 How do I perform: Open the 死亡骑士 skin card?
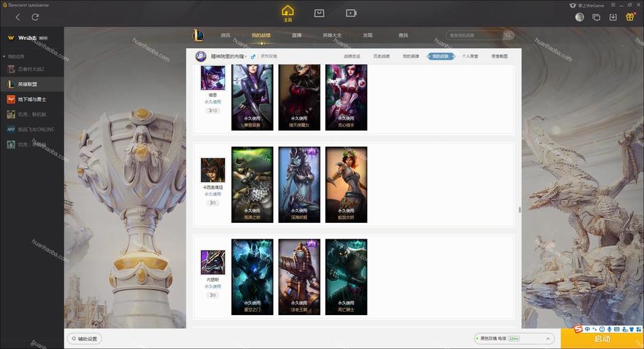click(x=346, y=277)
